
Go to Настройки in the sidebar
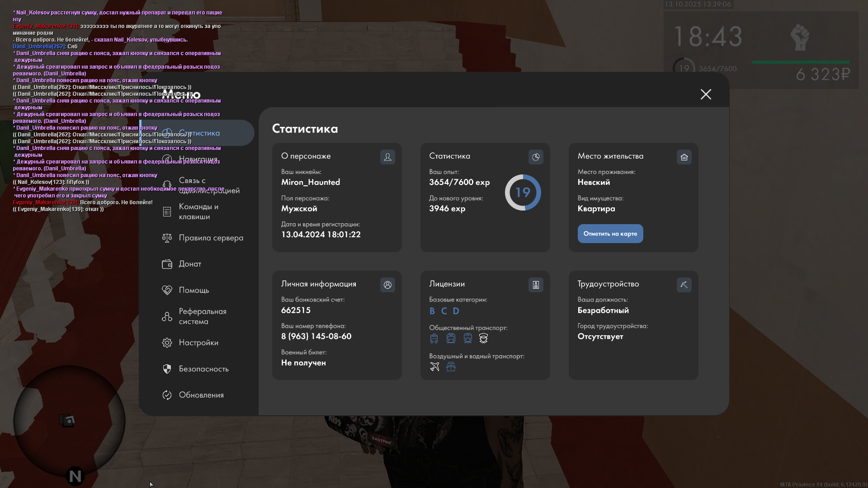[x=198, y=343]
